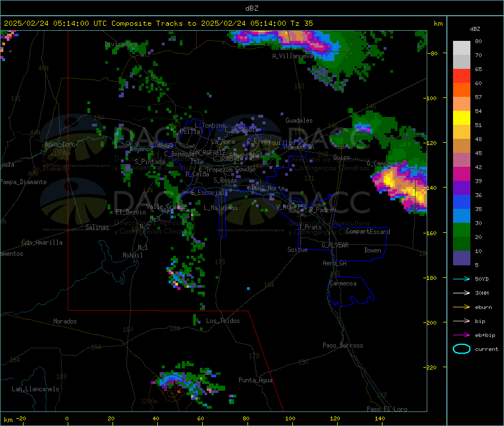Click the G_ALVEAR map label
Screen dimensions: 504x426
click(x=335, y=245)
